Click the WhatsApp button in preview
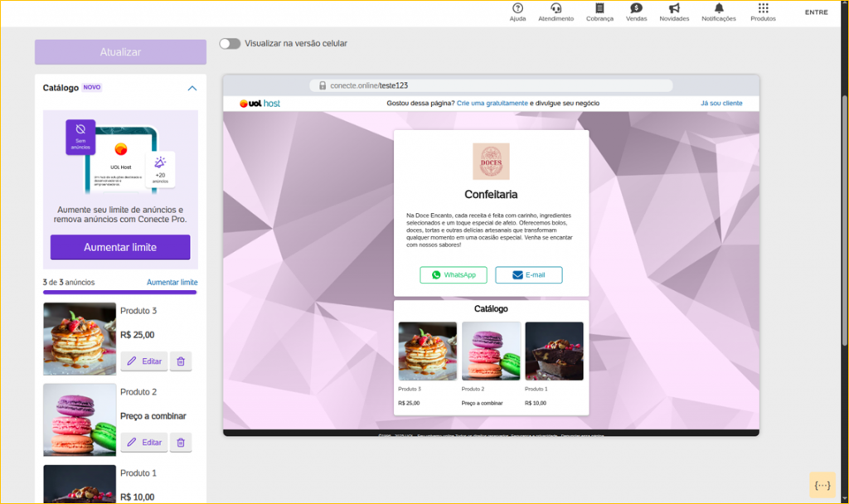849x504 pixels. point(454,275)
